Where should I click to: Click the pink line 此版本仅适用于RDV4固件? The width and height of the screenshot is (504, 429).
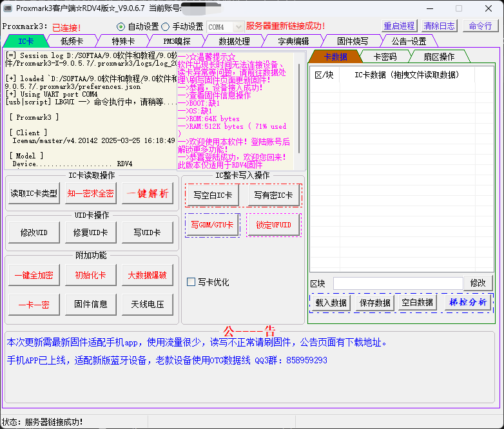pyautogui.click(x=220, y=165)
